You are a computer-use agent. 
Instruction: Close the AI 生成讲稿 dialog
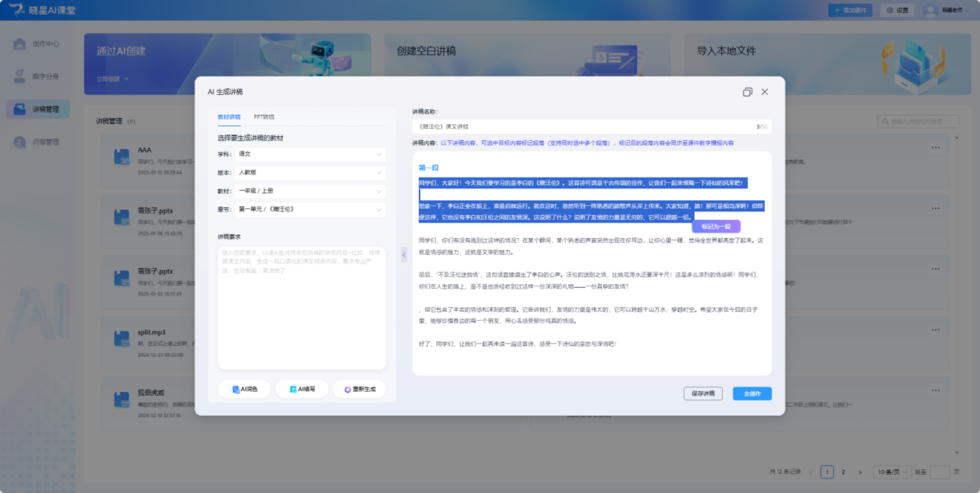(x=765, y=92)
